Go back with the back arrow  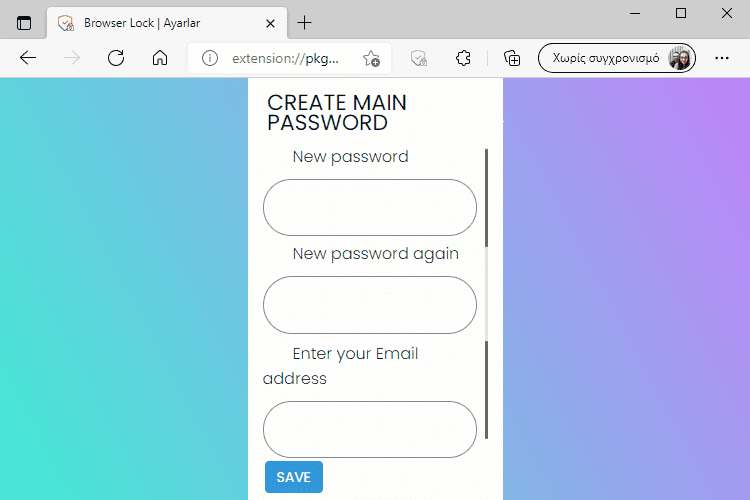[x=28, y=58]
